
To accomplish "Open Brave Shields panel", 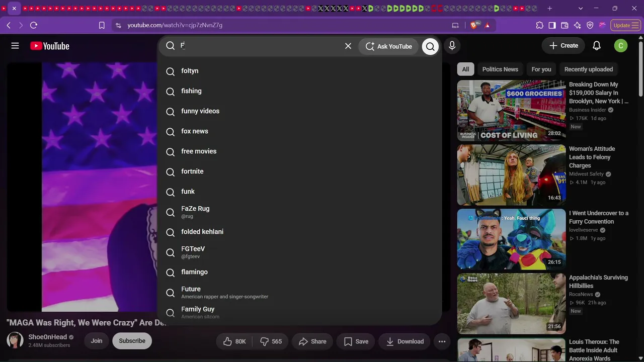I will pyautogui.click(x=474, y=25).
